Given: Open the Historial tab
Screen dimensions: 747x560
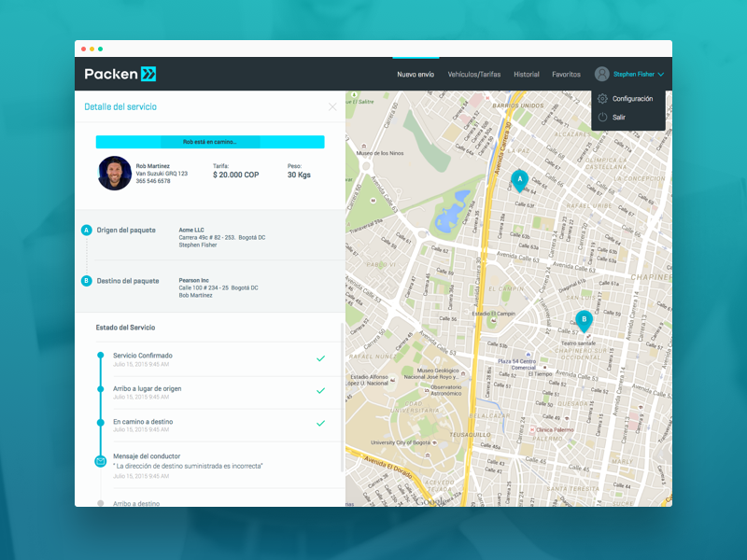Looking at the screenshot, I should coord(527,75).
